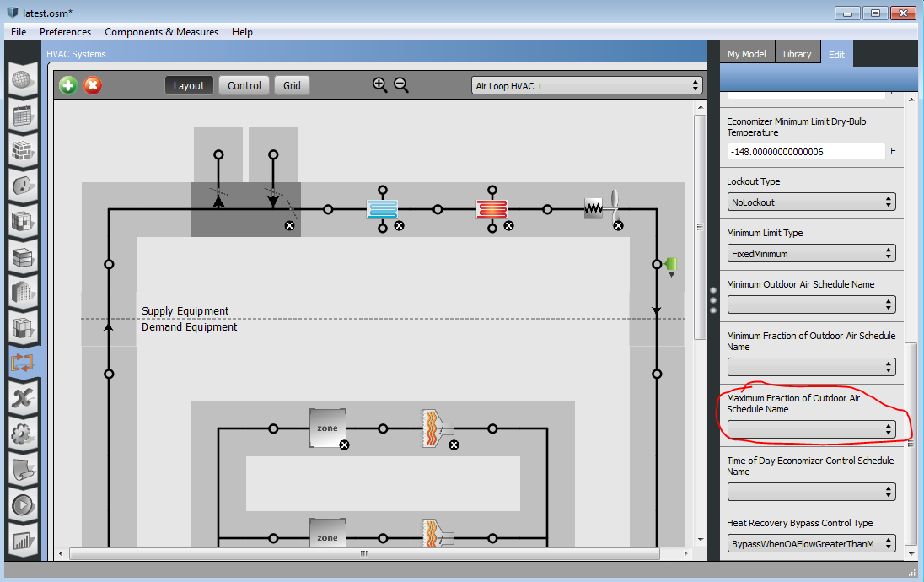Zoom in using magnifier plus icon
This screenshot has height=582, width=924.
click(x=380, y=85)
